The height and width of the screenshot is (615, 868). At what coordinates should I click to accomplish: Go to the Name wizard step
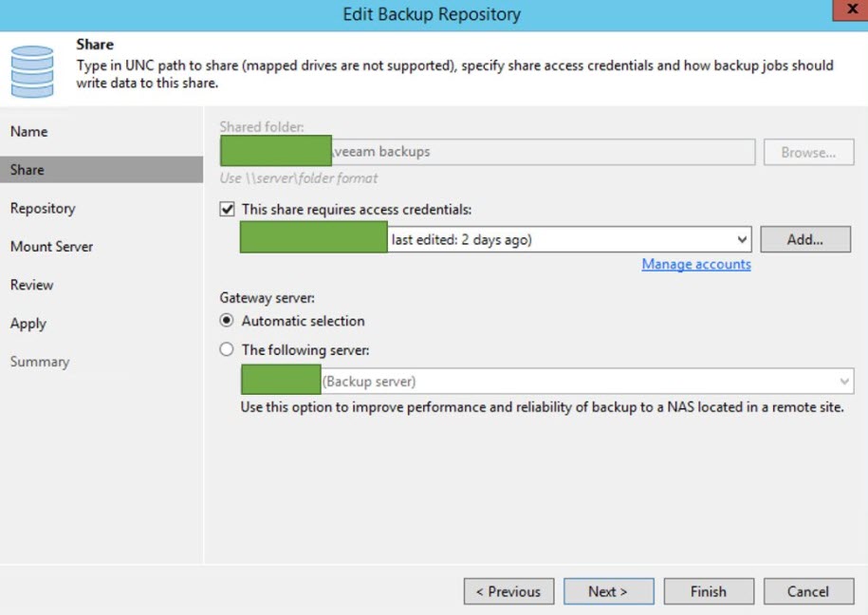tap(29, 132)
